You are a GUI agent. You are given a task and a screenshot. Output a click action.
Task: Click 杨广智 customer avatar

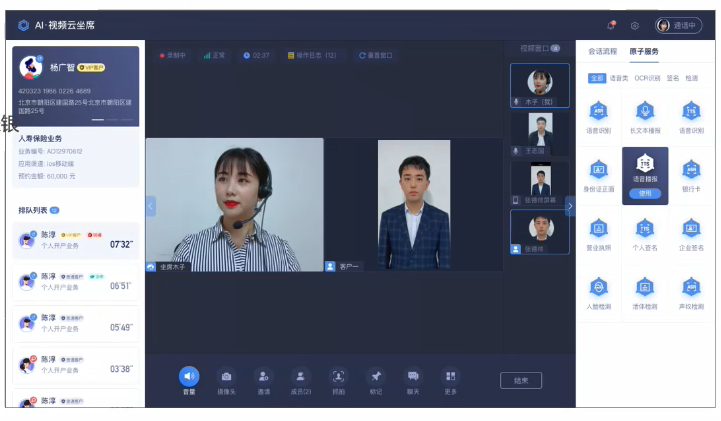30,68
